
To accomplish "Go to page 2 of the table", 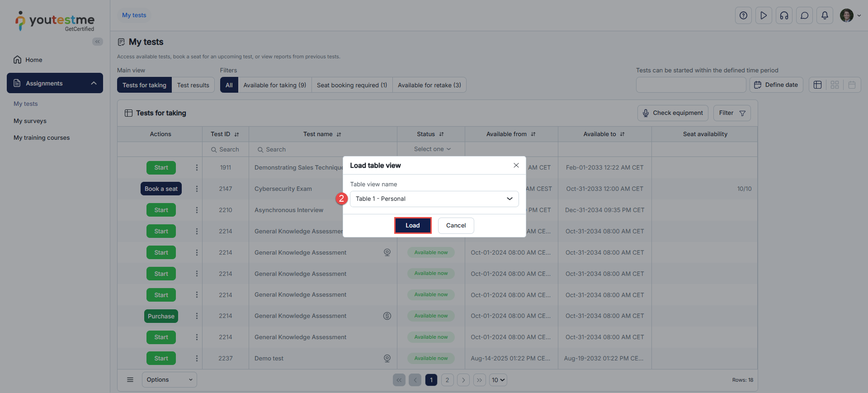I will click(447, 380).
